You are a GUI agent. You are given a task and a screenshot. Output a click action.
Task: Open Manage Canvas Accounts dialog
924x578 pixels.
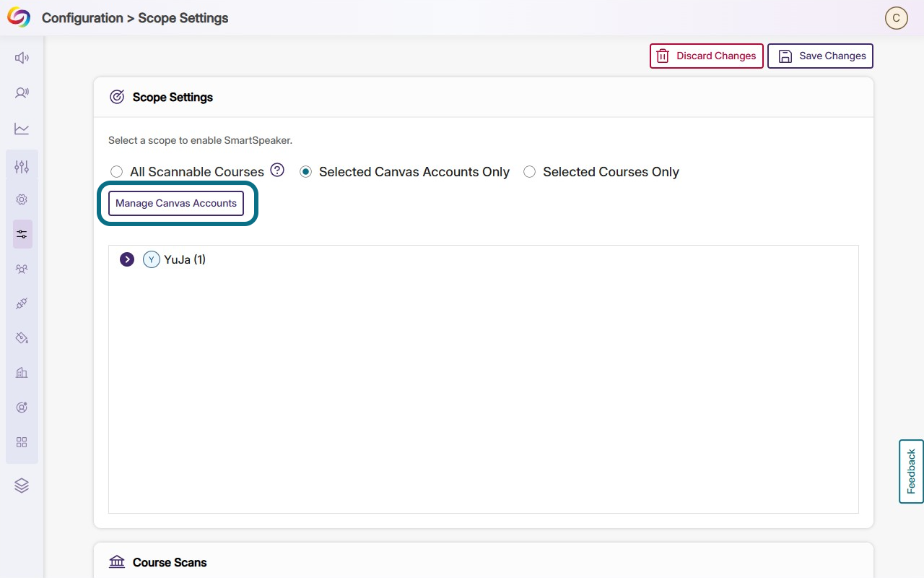[176, 204]
